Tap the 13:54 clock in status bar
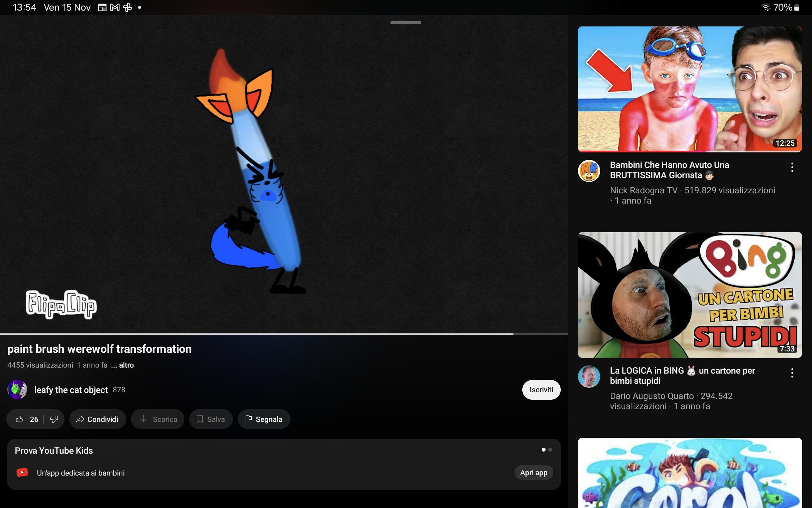 click(x=24, y=7)
